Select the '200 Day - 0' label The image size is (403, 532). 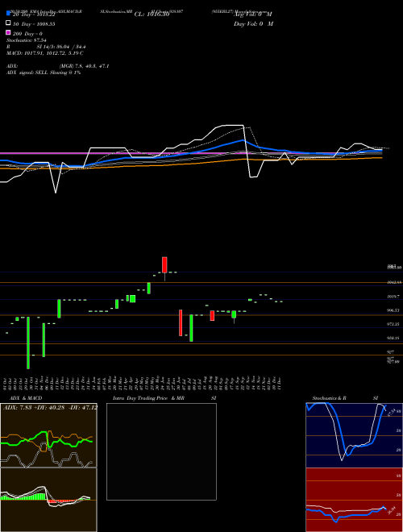[27, 34]
